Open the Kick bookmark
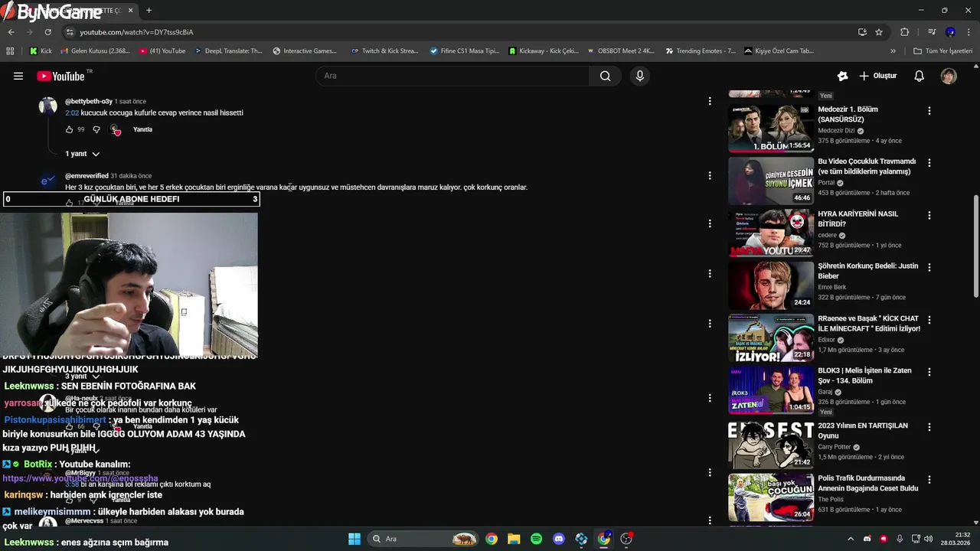Screen dimensions: 980x551 [41, 51]
